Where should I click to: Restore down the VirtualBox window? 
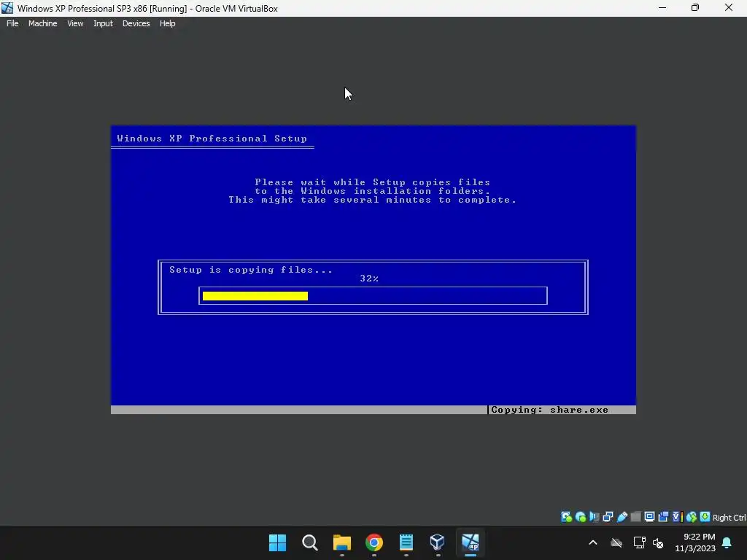click(x=695, y=8)
